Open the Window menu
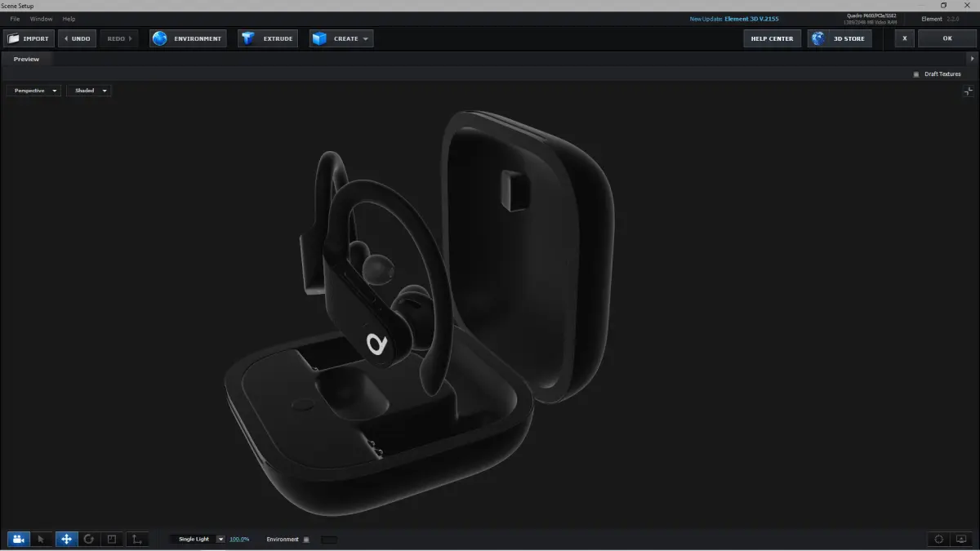The image size is (980, 551). pos(41,19)
